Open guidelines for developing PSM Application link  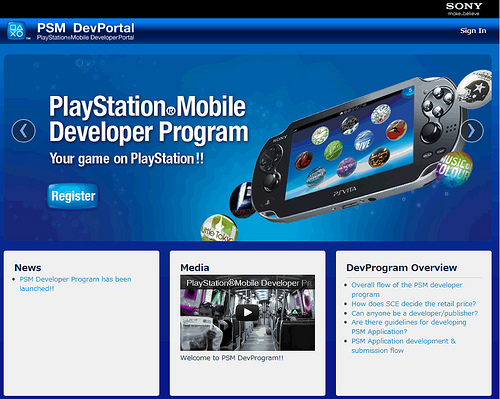[x=409, y=327]
